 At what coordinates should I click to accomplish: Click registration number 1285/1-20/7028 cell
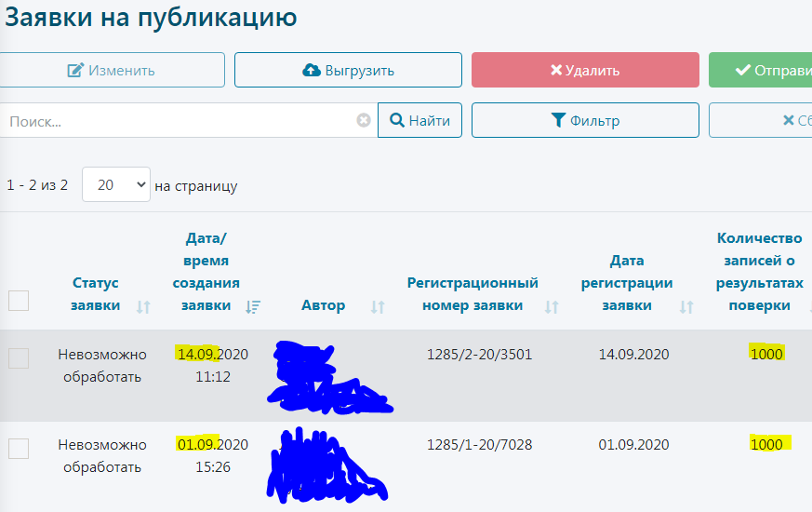pos(479,444)
